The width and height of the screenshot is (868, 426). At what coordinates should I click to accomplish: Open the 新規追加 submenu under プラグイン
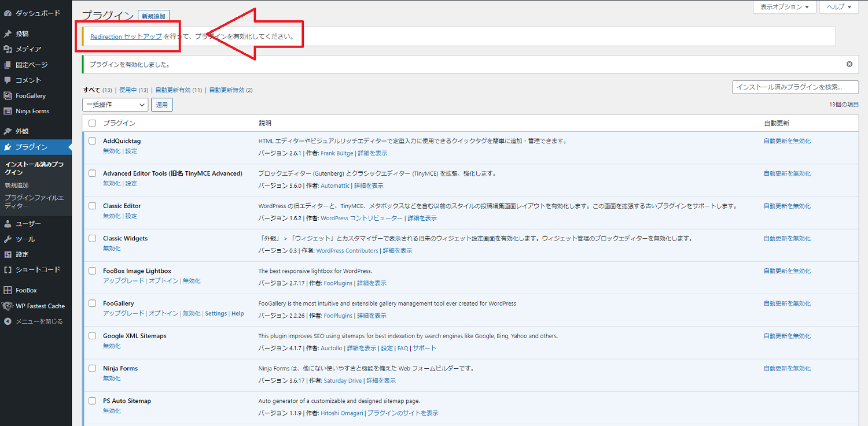tap(16, 185)
